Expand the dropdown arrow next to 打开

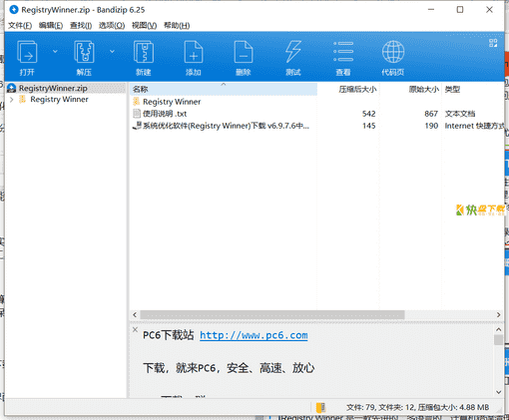pos(55,52)
